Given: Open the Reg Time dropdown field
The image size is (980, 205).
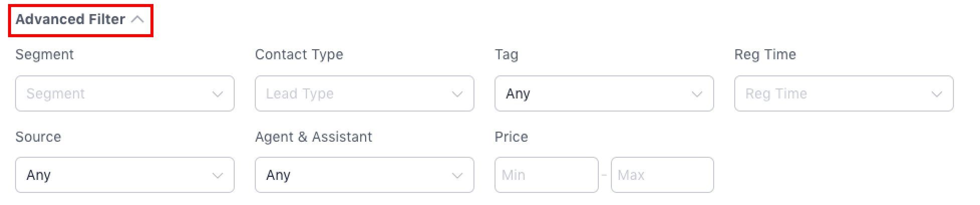Looking at the screenshot, I should [x=835, y=93].
